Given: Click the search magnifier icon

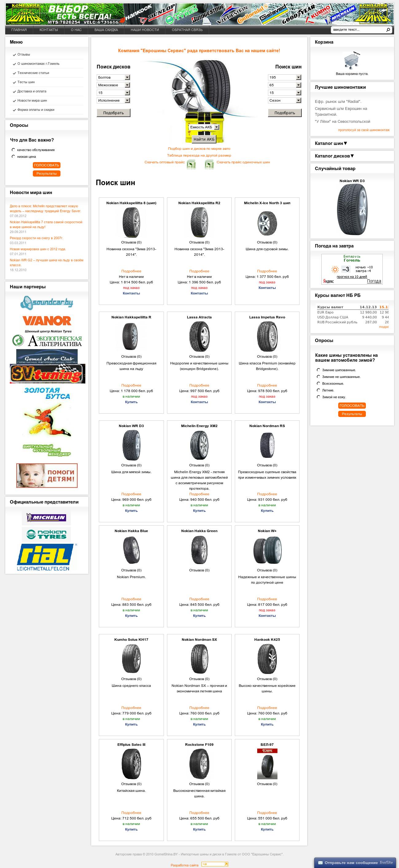Looking at the screenshot, I should pyautogui.click(x=388, y=30).
